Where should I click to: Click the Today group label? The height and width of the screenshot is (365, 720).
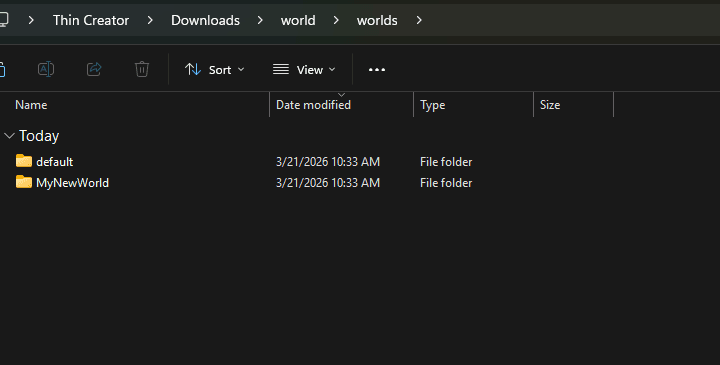pos(39,136)
